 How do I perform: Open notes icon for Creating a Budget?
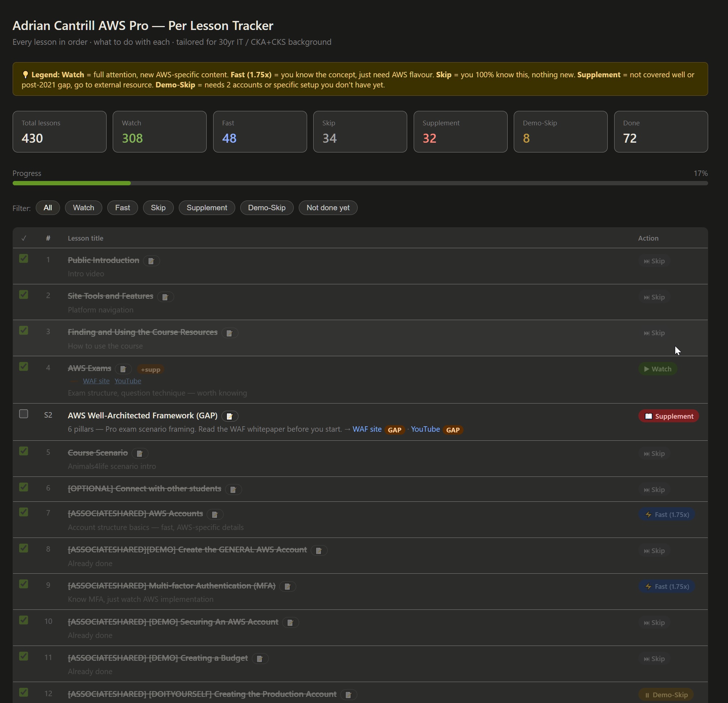tap(260, 659)
